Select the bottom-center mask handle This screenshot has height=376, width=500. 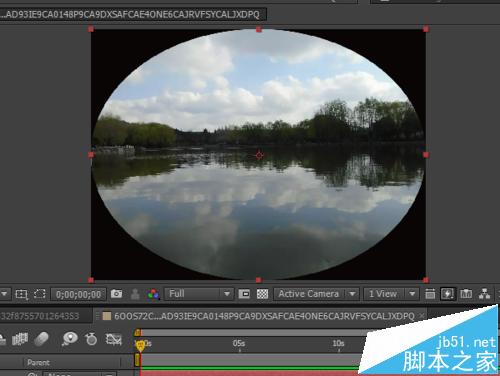coord(259,280)
